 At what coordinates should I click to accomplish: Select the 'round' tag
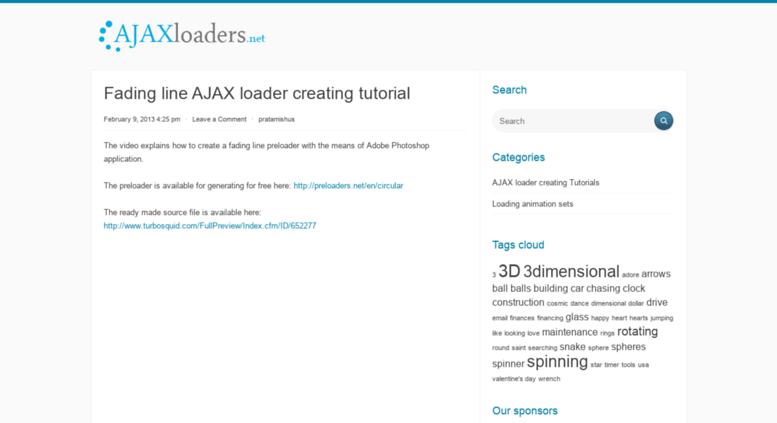(x=500, y=348)
